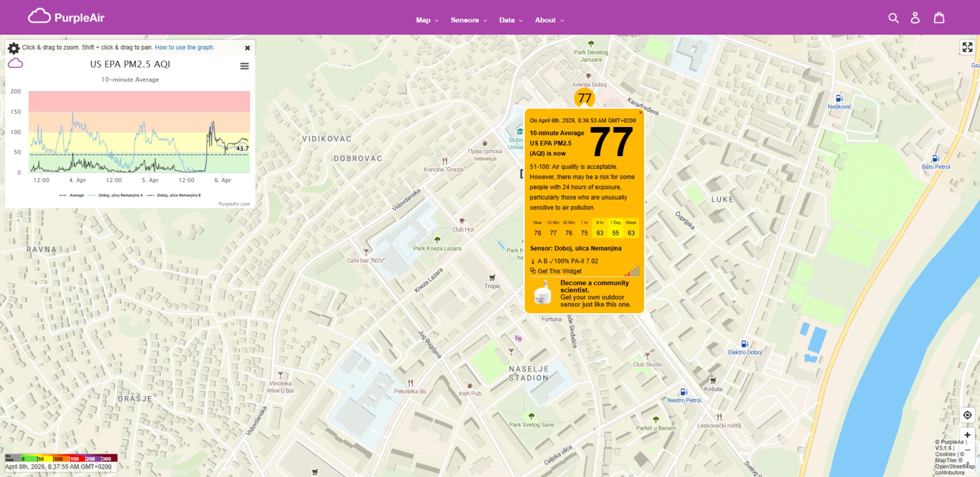This screenshot has width=980, height=477.
Task: Open the user account icon
Action: 915,18
